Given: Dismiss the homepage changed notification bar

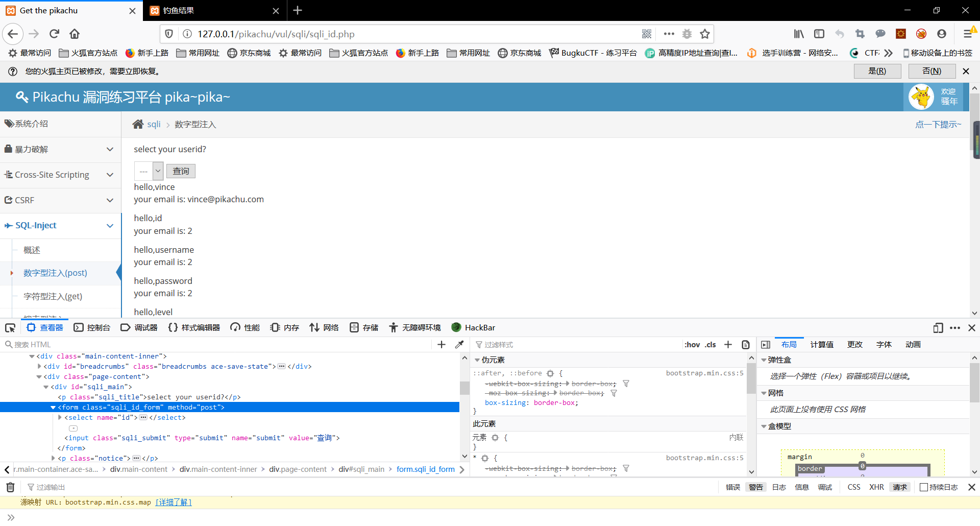Looking at the screenshot, I should 966,71.
